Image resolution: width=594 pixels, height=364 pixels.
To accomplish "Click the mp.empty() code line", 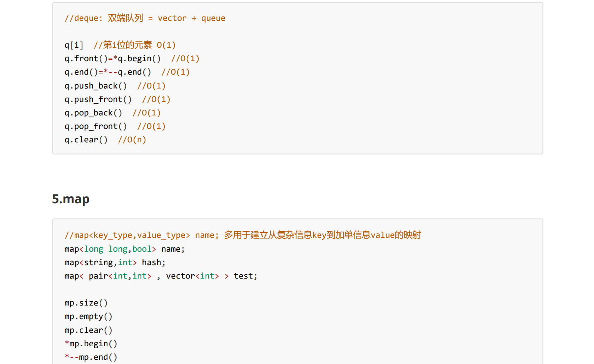I will click(x=89, y=316).
